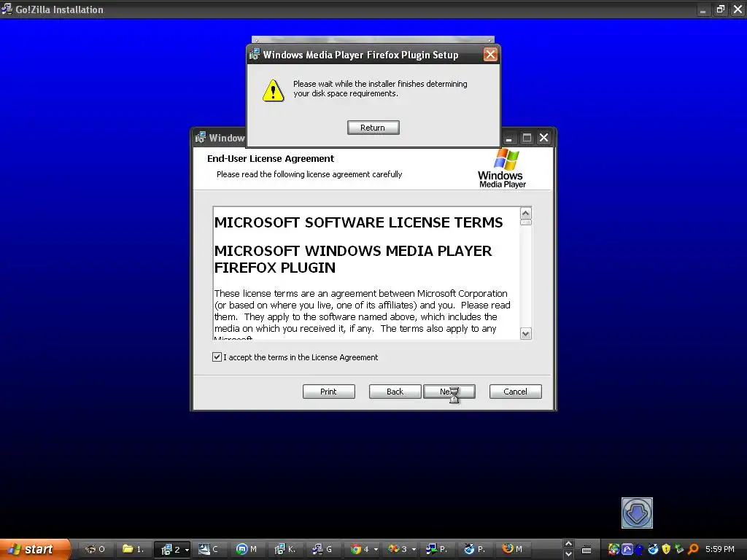
Task: Click the yellow security shield tray icon
Action: tap(666, 550)
